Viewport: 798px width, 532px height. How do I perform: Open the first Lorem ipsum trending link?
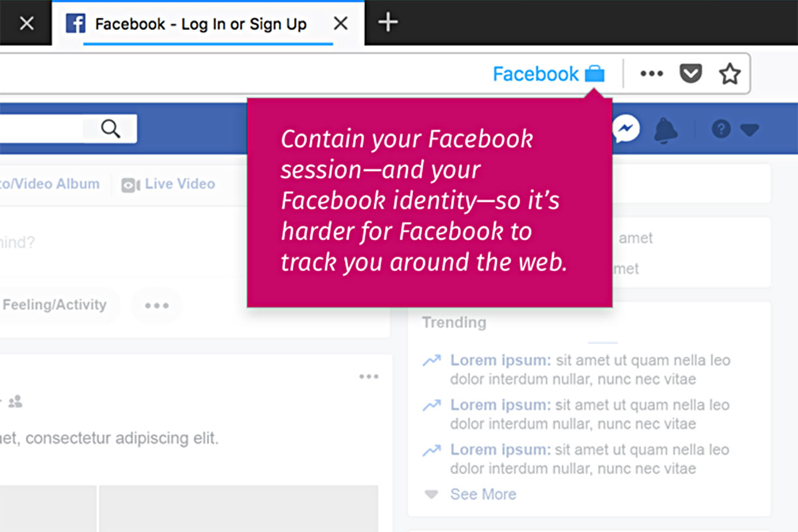point(500,360)
